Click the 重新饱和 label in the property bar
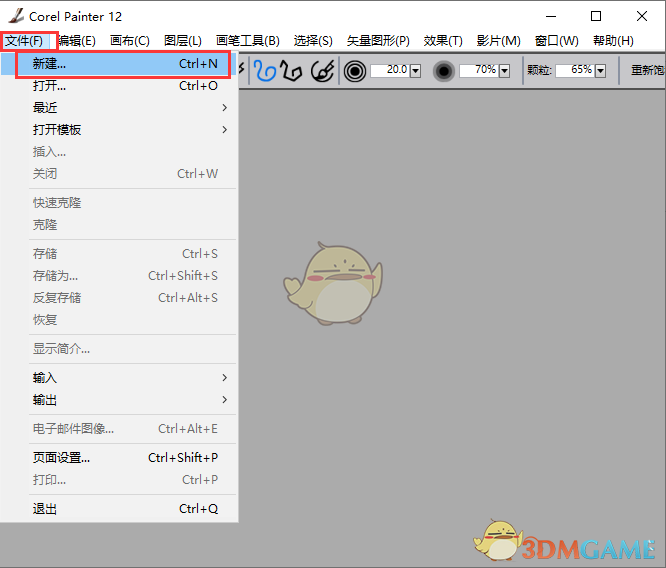Image resolution: width=666 pixels, height=568 pixels. (648, 70)
